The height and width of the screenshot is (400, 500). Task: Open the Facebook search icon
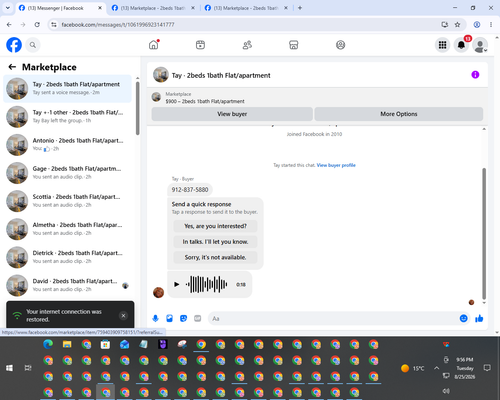[33, 45]
